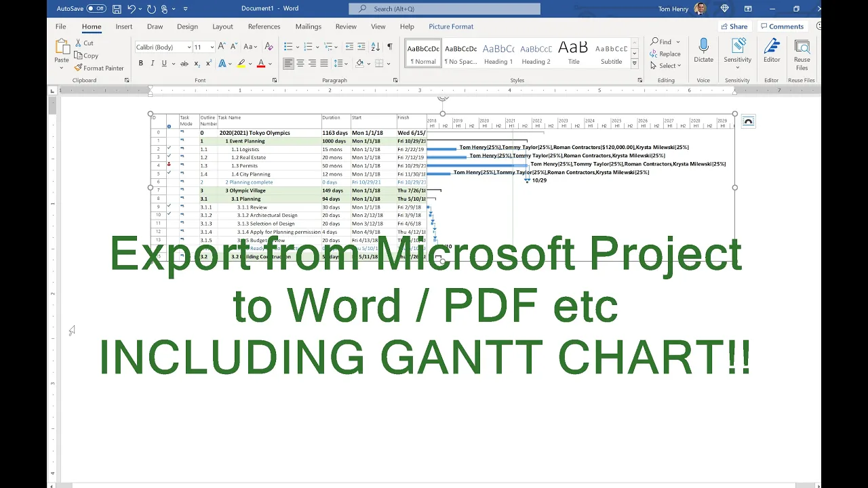Image resolution: width=868 pixels, height=488 pixels.
Task: Activate Format Painter
Action: [99, 68]
